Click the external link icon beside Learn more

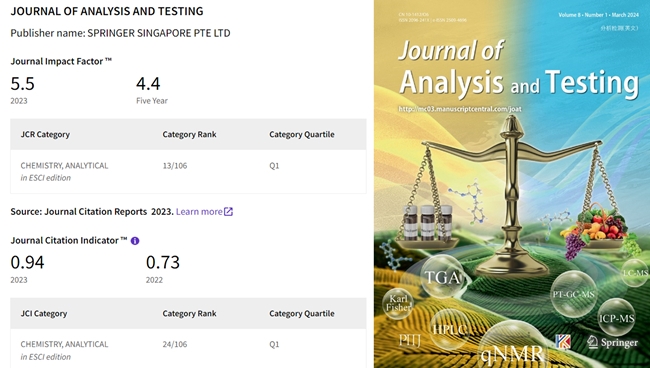228,212
